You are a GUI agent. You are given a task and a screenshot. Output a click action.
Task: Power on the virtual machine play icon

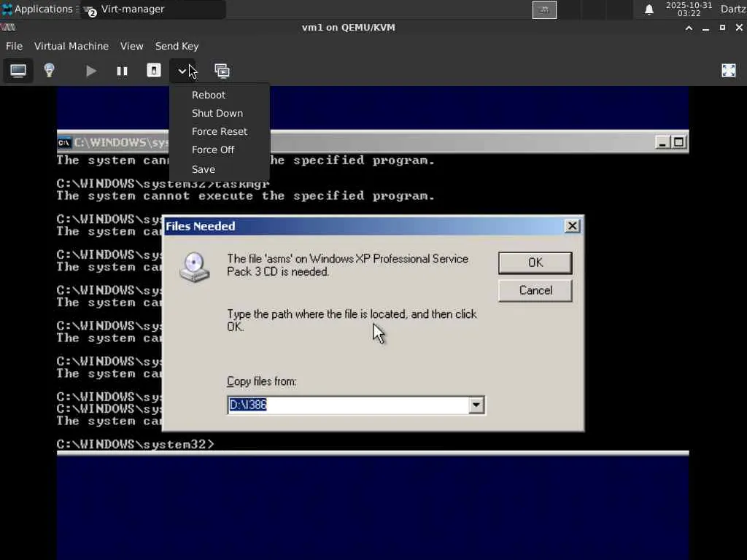pos(91,71)
